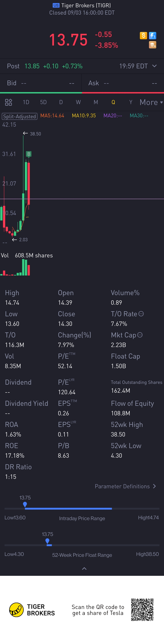Tap the orange stacked layers icon

[x=152, y=45]
